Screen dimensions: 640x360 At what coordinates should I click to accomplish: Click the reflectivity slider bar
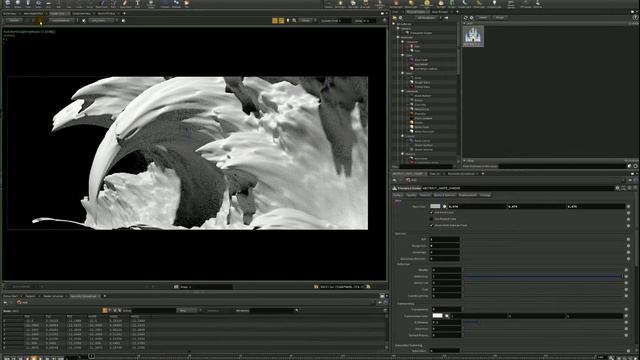543,276
